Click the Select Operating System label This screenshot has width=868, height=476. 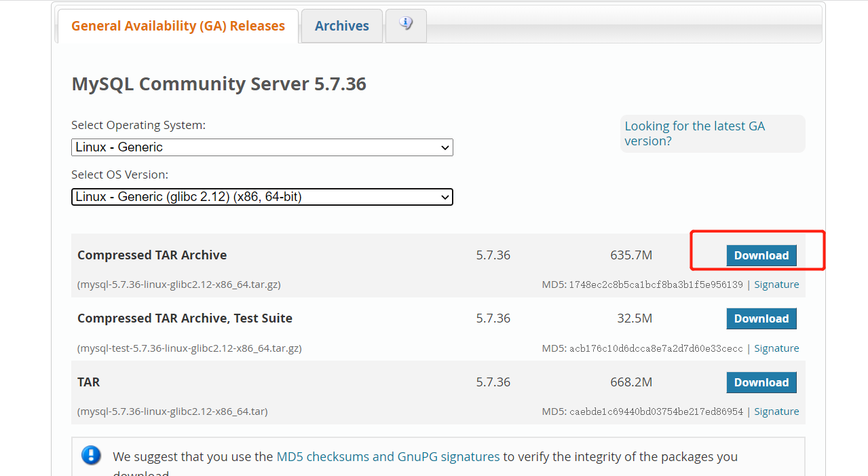point(138,126)
